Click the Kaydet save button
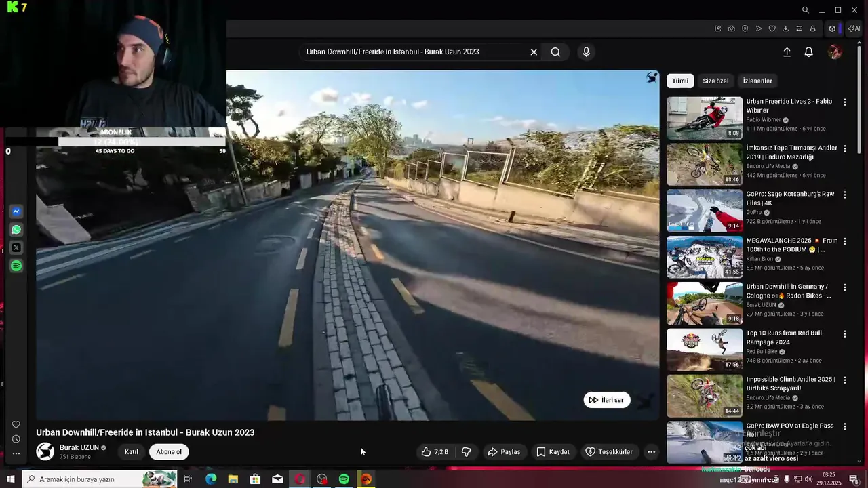The width and height of the screenshot is (868, 488). click(553, 452)
